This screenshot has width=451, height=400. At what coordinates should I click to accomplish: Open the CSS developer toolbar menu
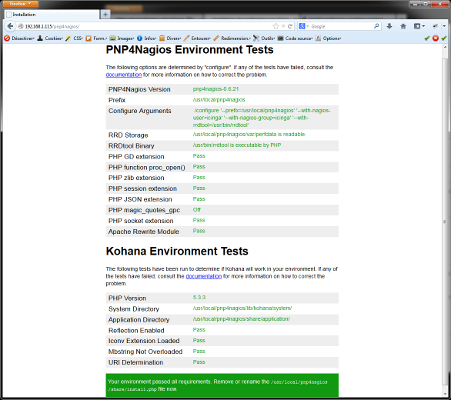click(x=74, y=38)
